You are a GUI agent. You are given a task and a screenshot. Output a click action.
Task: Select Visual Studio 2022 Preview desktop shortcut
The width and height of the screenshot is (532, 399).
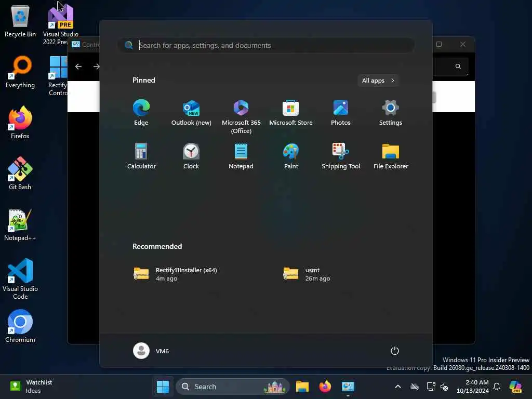[x=60, y=24]
